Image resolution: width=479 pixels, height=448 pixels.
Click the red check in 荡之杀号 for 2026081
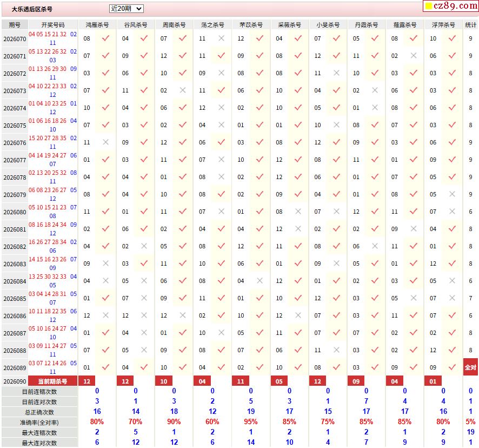pyautogui.click(x=221, y=229)
